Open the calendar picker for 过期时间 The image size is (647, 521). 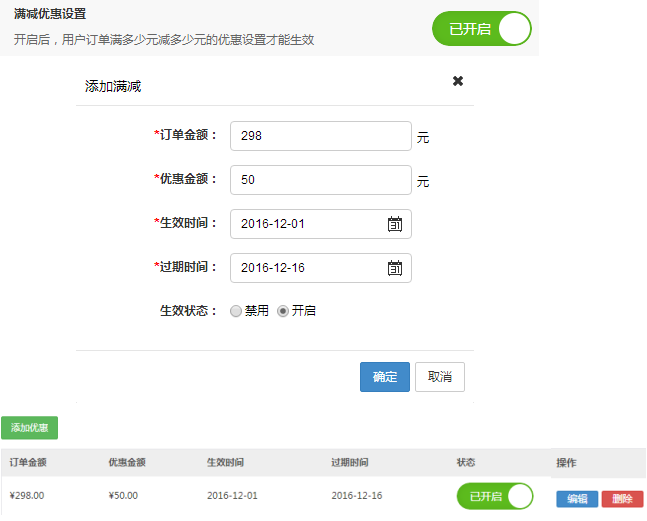[395, 268]
